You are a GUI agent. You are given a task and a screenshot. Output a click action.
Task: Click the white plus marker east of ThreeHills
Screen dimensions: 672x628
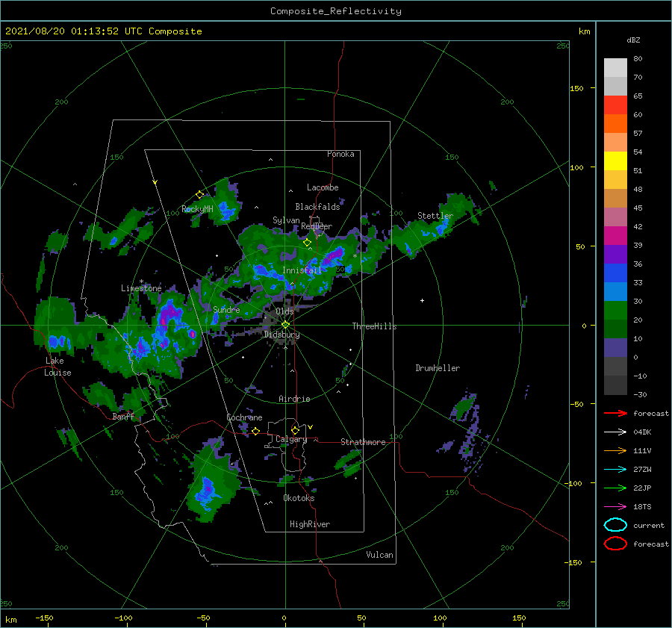click(422, 300)
